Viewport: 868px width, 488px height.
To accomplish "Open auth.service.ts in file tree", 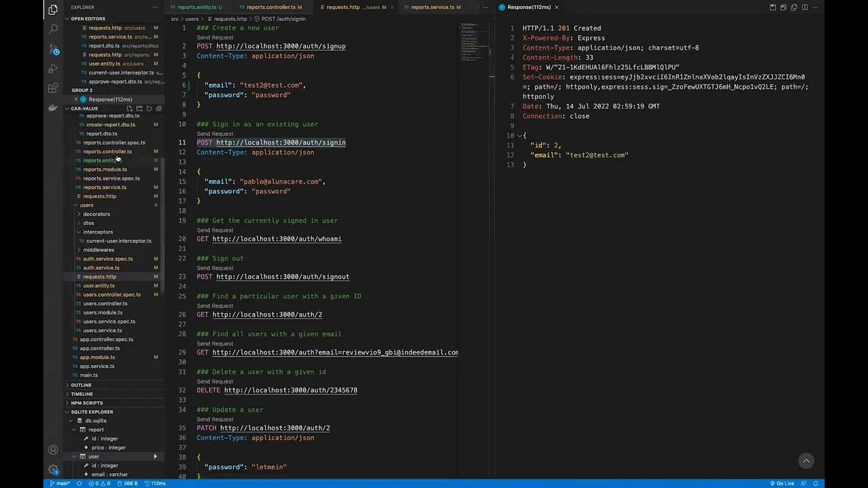I will (101, 268).
